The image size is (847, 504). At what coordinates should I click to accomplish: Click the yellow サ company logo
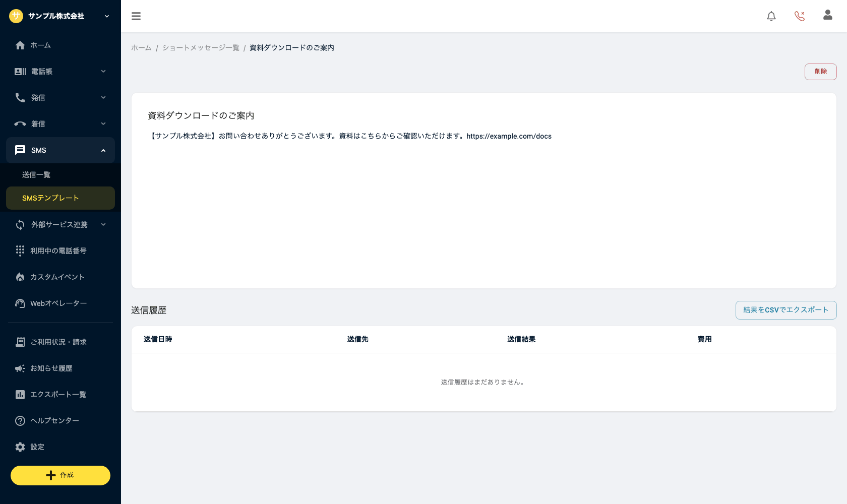(16, 16)
